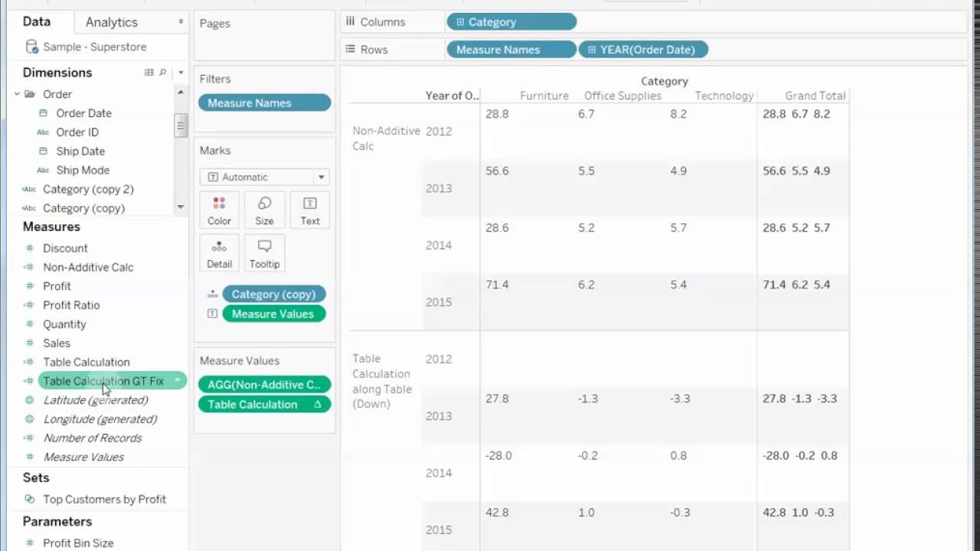Click the calendar icon beside Order Date
The width and height of the screenshot is (980, 551).
[x=43, y=113]
